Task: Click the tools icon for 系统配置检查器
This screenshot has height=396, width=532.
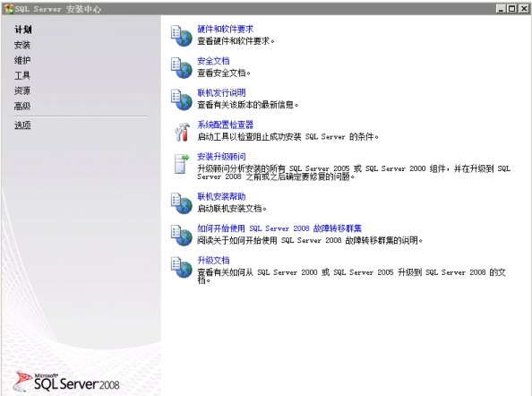Action: pyautogui.click(x=182, y=132)
